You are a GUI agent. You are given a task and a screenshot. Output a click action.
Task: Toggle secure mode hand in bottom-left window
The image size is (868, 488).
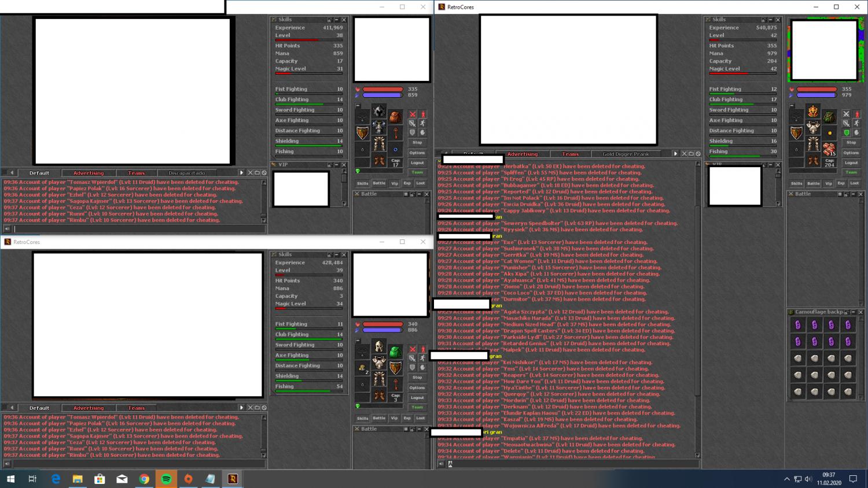coord(422,368)
